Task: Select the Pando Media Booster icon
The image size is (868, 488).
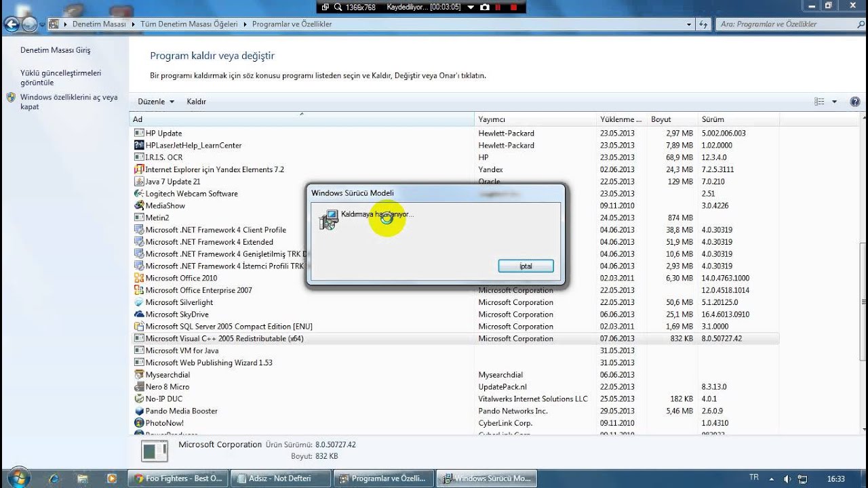Action: click(139, 411)
